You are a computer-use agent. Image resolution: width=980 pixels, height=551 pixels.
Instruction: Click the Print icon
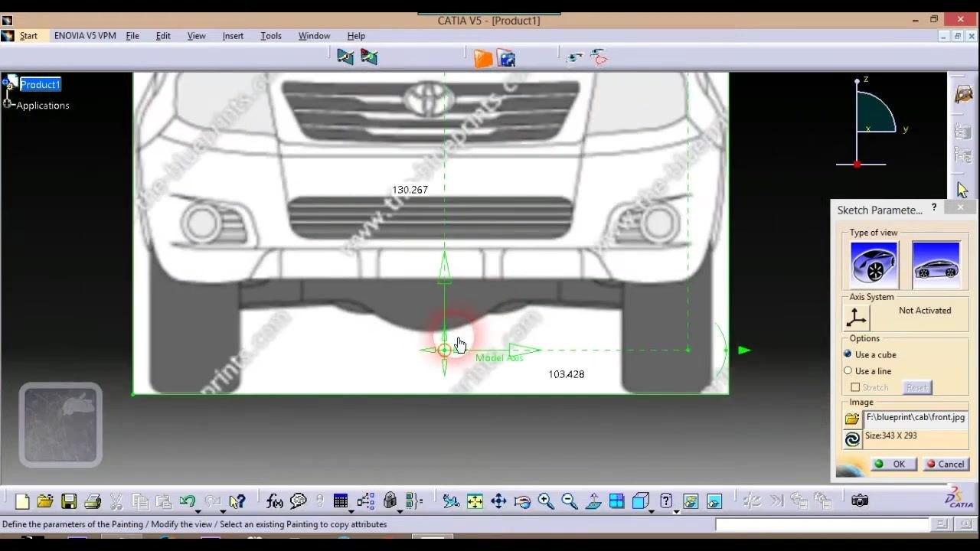(93, 501)
